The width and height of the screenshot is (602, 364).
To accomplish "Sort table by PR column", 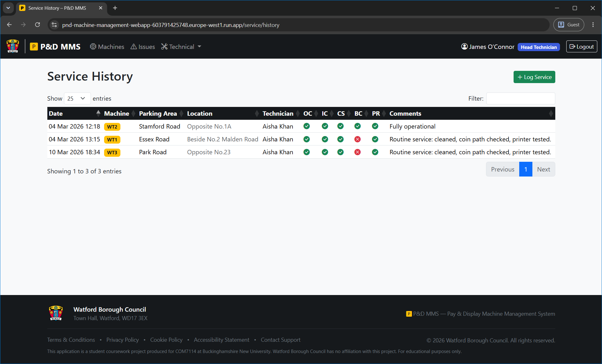I will click(x=379, y=113).
